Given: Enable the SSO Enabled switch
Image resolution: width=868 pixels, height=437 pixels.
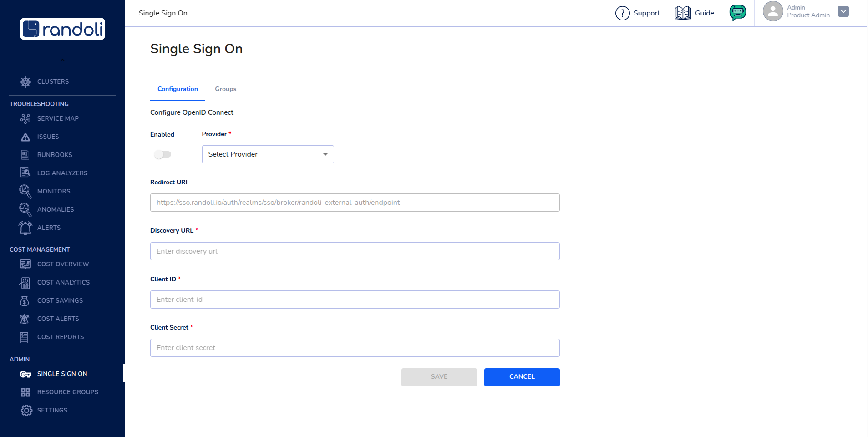Looking at the screenshot, I should [162, 154].
